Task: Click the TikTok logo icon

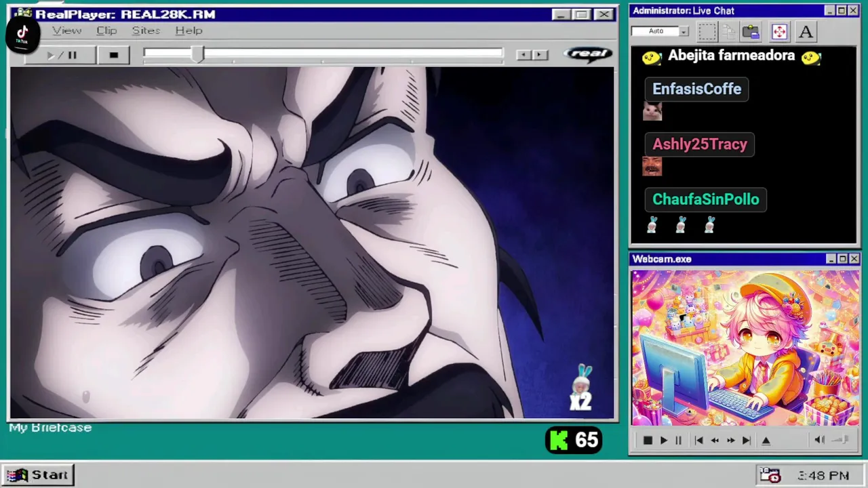Action: point(22,34)
